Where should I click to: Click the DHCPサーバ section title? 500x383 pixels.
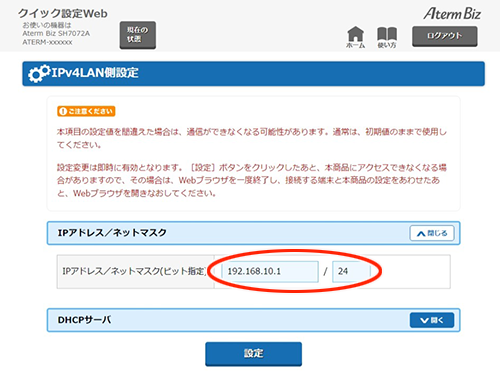click(x=85, y=320)
